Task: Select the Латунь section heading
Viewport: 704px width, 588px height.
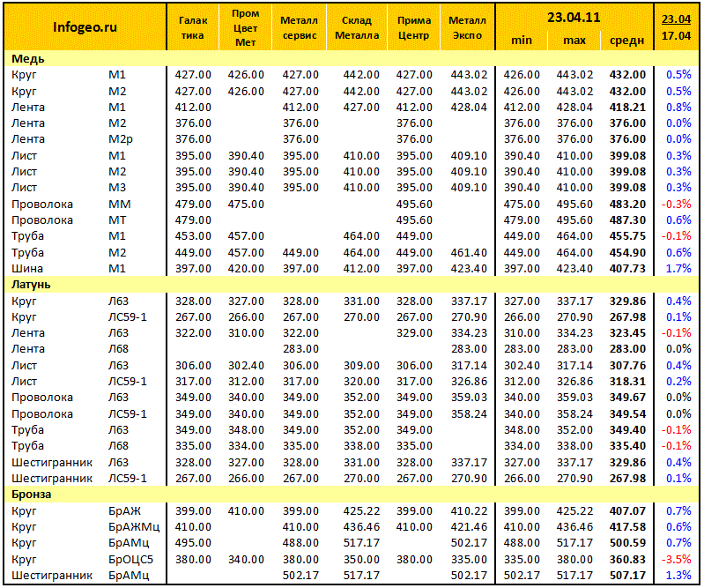Action: (x=31, y=285)
